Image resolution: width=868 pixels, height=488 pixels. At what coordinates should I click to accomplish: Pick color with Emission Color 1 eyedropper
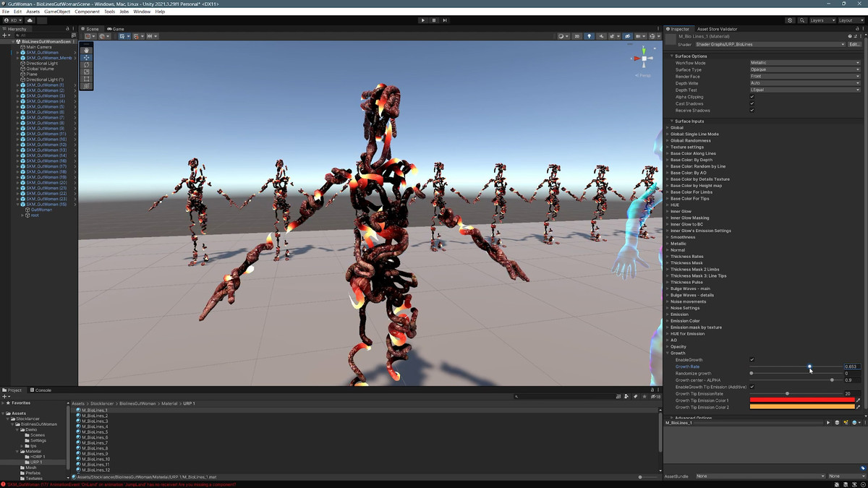tap(858, 401)
